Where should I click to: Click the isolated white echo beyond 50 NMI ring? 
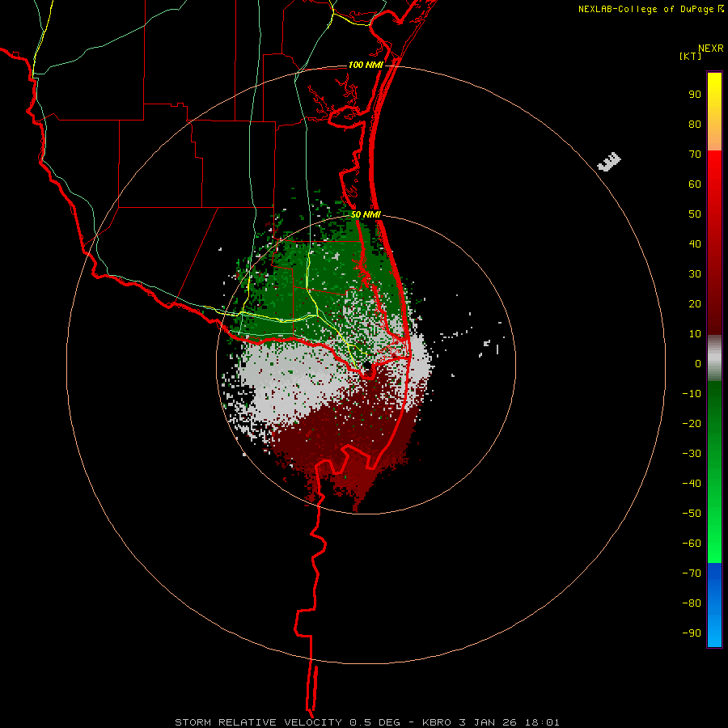(x=608, y=162)
